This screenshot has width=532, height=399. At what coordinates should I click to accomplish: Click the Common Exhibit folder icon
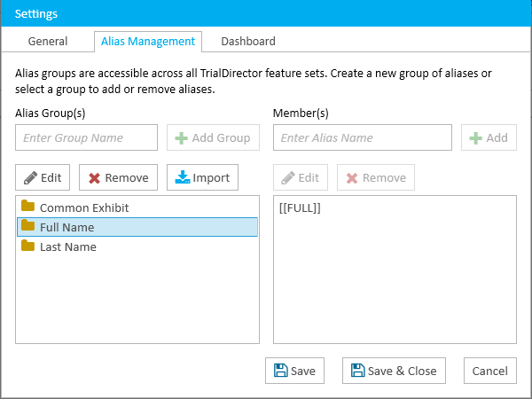click(27, 206)
